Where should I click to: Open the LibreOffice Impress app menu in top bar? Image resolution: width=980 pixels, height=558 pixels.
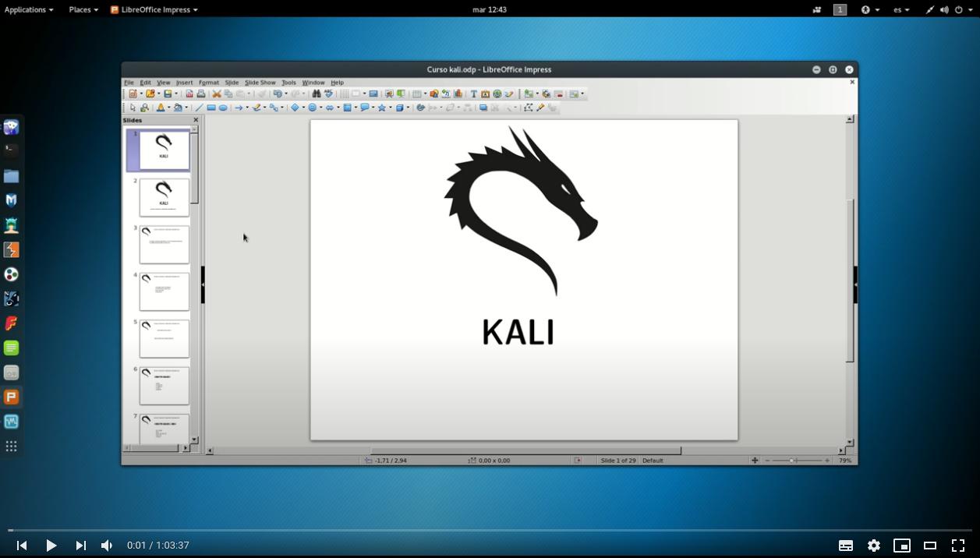pos(154,9)
